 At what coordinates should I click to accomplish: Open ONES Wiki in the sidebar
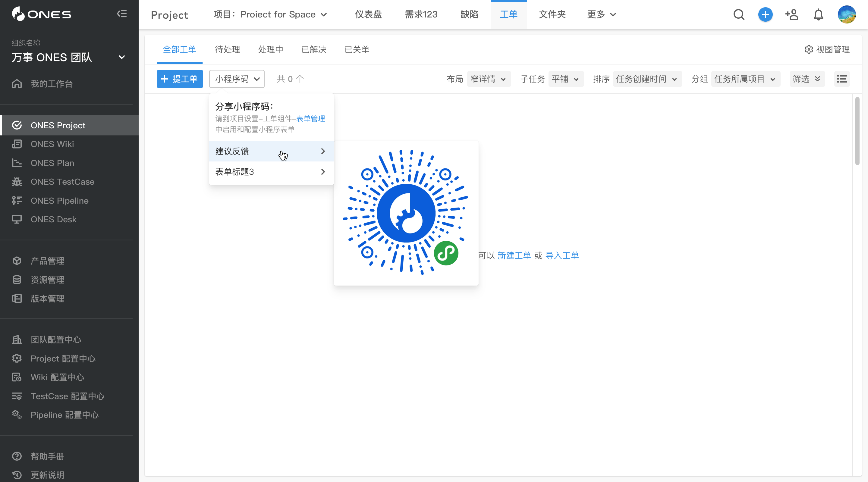coord(69,144)
